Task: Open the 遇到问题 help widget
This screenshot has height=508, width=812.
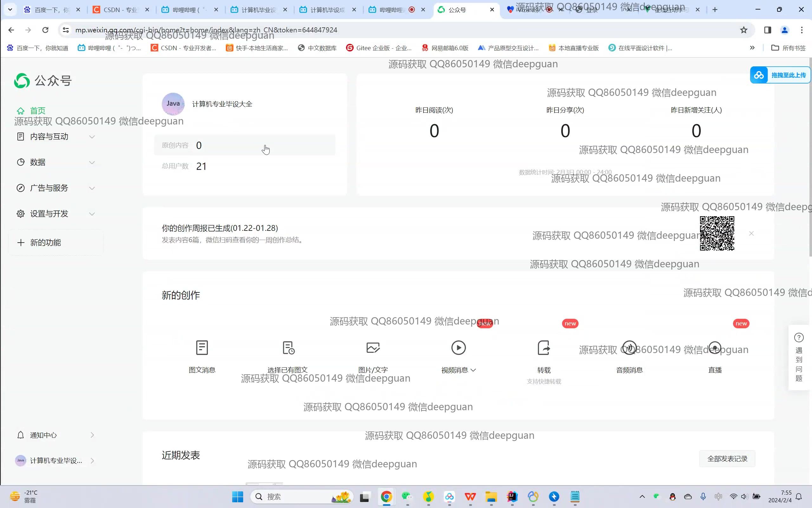Action: [x=799, y=358]
